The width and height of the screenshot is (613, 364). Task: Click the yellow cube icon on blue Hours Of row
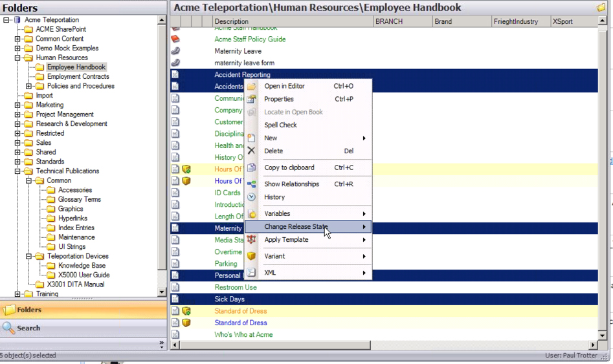(x=186, y=181)
